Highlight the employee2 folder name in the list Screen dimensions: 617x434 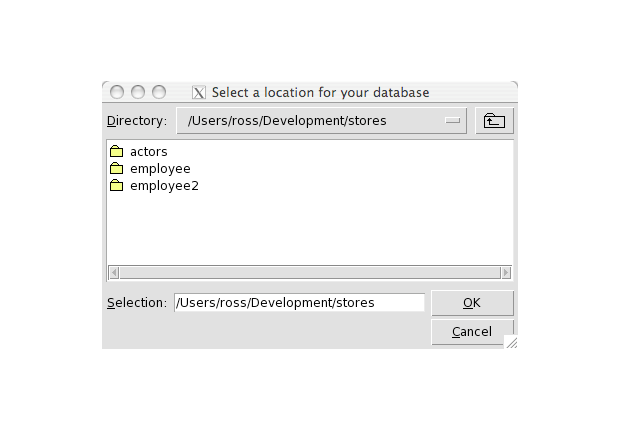[164, 186]
